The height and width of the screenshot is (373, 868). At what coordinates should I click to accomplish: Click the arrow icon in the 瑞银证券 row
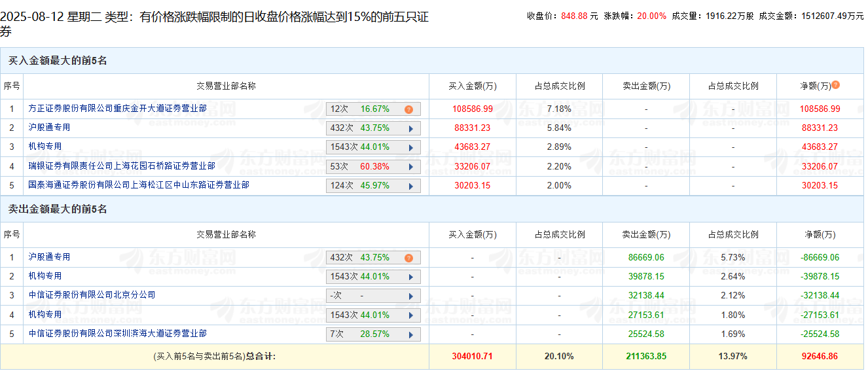(x=411, y=167)
